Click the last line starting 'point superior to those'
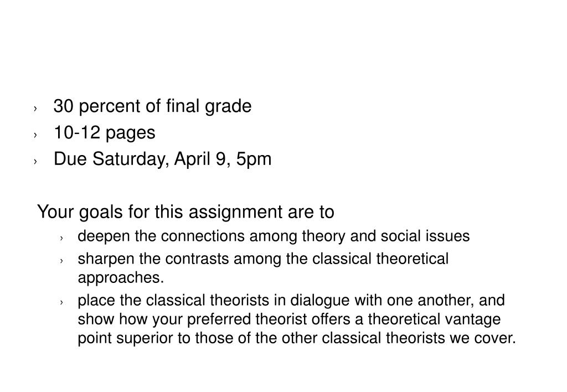This screenshot has width=567, height=392. tap(297, 338)
